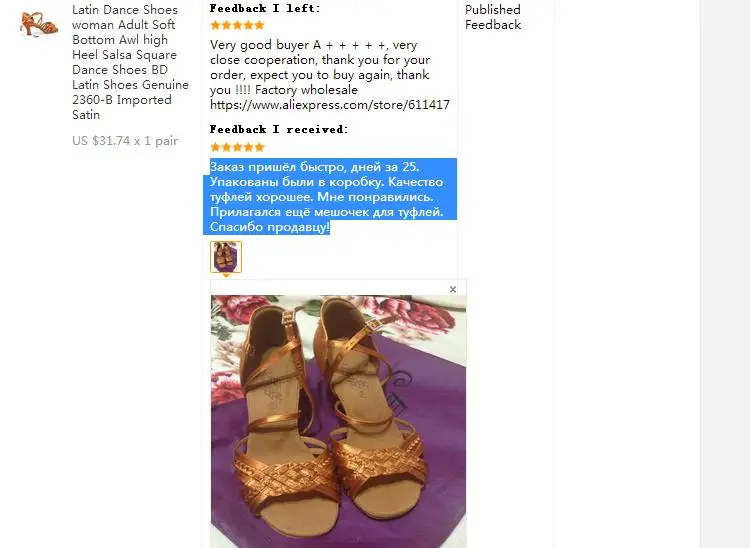The image size is (750, 548).
Task: Open the dance shoe product thumbnail
Action: [x=39, y=24]
